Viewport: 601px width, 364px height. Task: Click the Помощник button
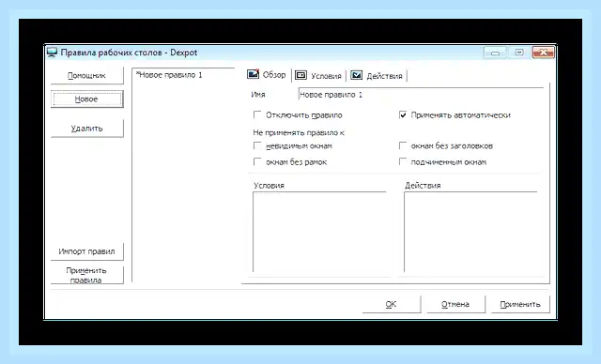click(87, 75)
